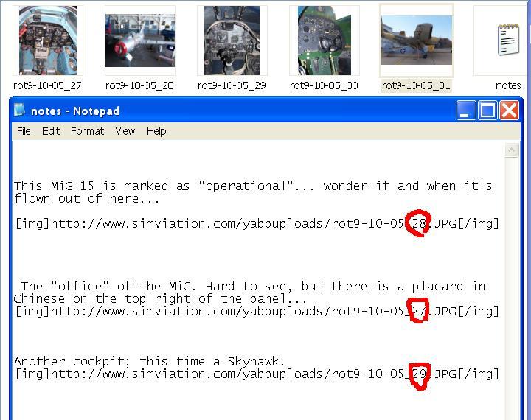Screen dimensions: 531x420
Task: Select the rot9-10-05_29 cockpit thumbnail
Action: tap(232, 41)
